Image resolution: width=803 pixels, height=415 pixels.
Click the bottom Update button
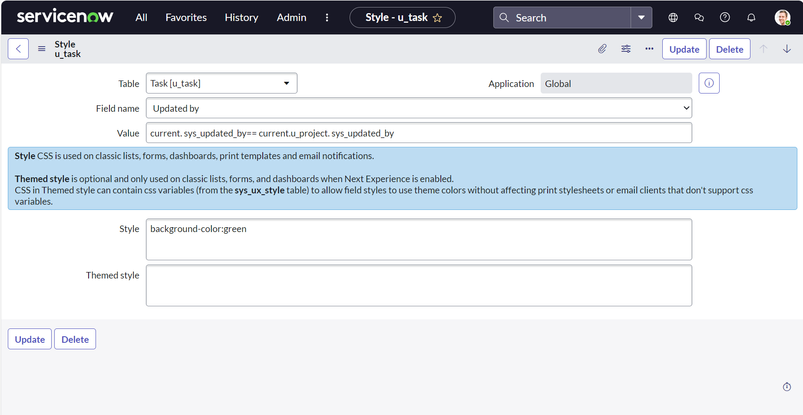point(30,339)
